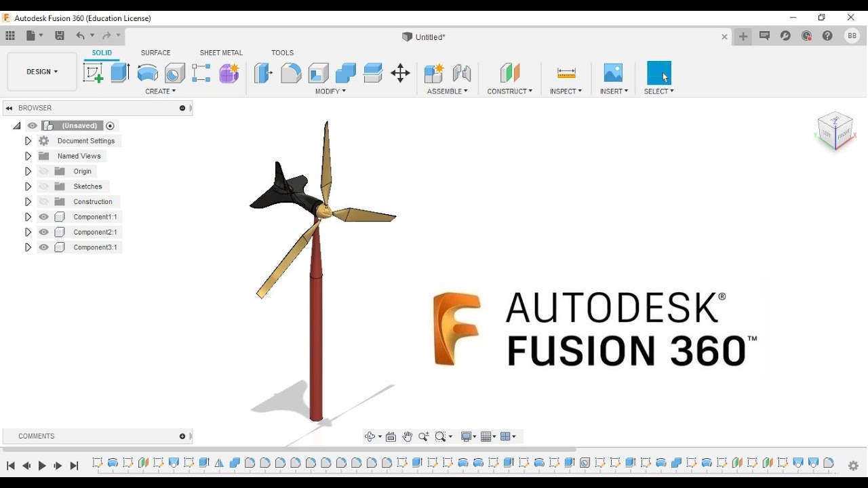Image resolution: width=868 pixels, height=488 pixels.
Task: Expand the Origin folder node
Action: [x=28, y=171]
